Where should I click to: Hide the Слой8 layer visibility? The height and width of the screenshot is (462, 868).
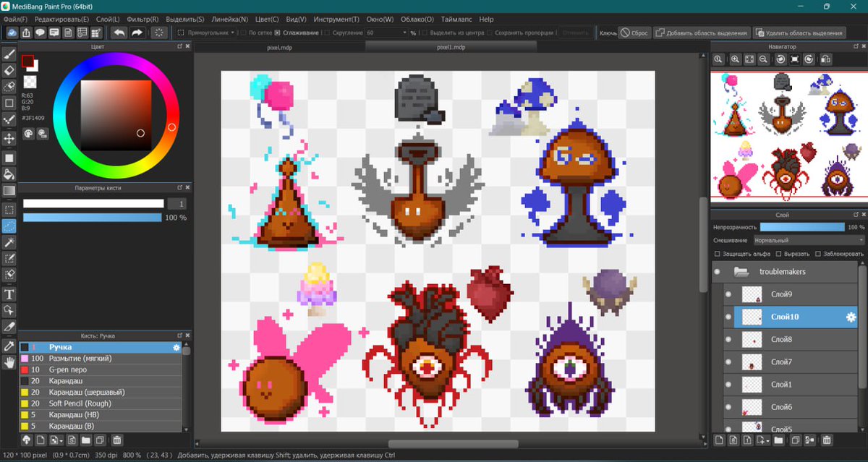pyautogui.click(x=728, y=339)
